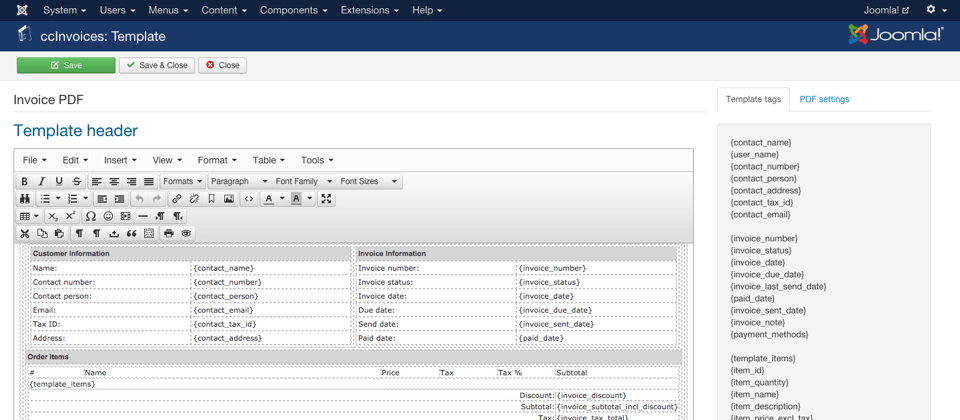Viewport: 960px width, 420px height.
Task: Open the text color picker arrow
Action: coord(282,199)
